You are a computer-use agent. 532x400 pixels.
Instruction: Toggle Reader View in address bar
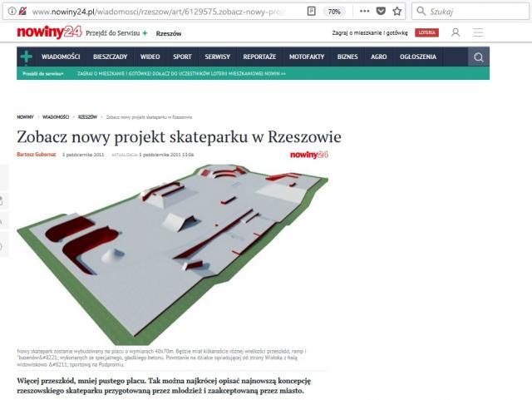tap(310, 12)
